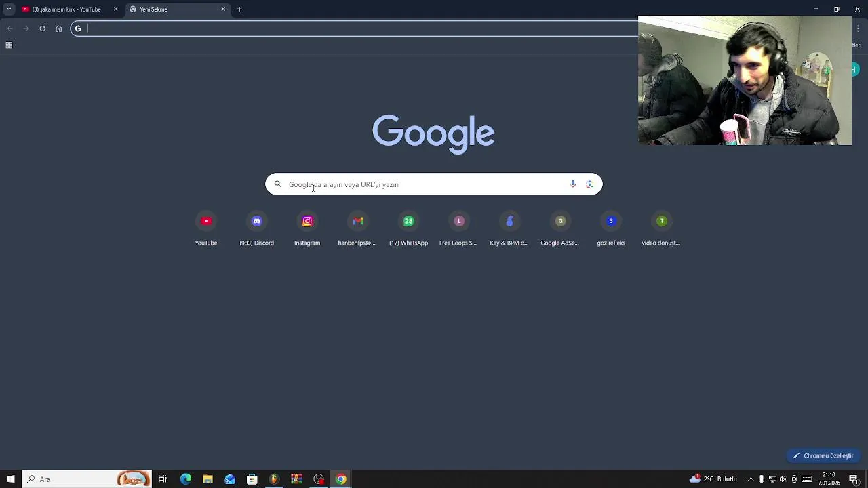The width and height of the screenshot is (868, 488).
Task: Open the clock showing 21:10
Action: point(829,479)
